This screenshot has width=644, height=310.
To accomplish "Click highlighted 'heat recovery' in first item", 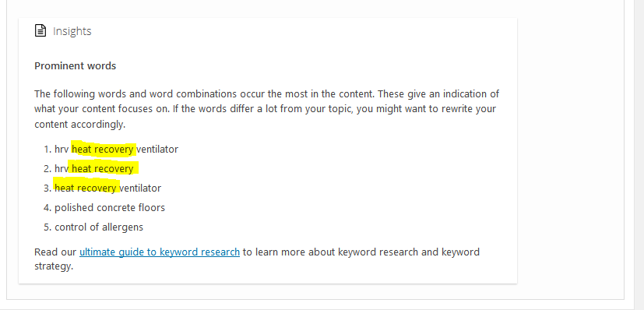I will click(103, 150).
